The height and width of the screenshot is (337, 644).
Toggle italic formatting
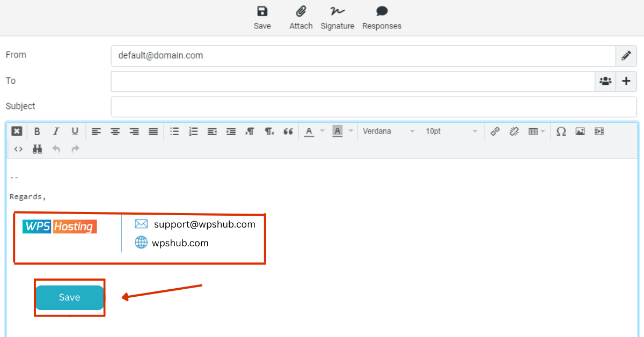[55, 131]
